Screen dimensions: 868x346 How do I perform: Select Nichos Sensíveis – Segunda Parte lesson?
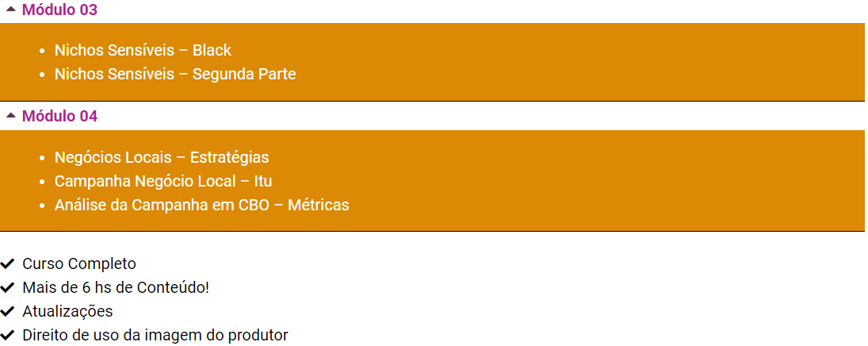(x=174, y=74)
